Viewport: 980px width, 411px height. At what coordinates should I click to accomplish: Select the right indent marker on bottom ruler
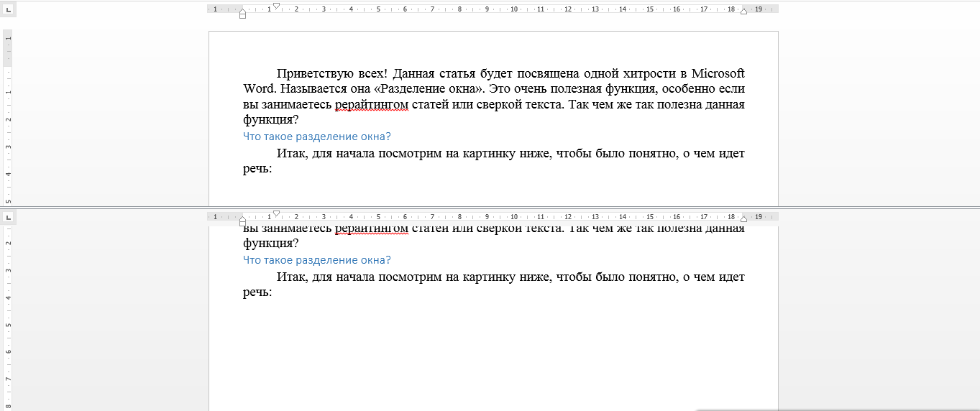pyautogui.click(x=743, y=218)
